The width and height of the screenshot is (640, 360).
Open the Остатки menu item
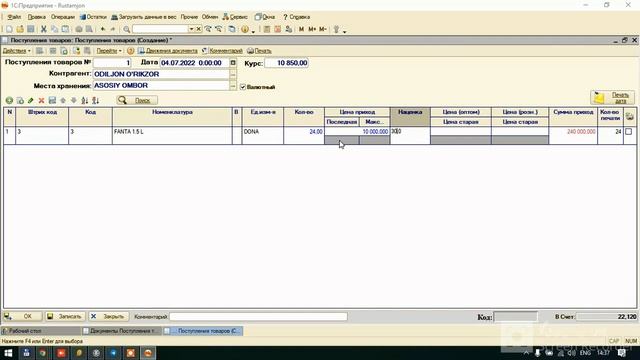[93, 17]
